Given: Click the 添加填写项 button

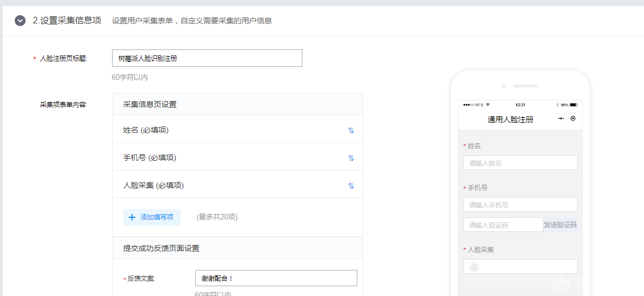Looking at the screenshot, I should click(152, 217).
